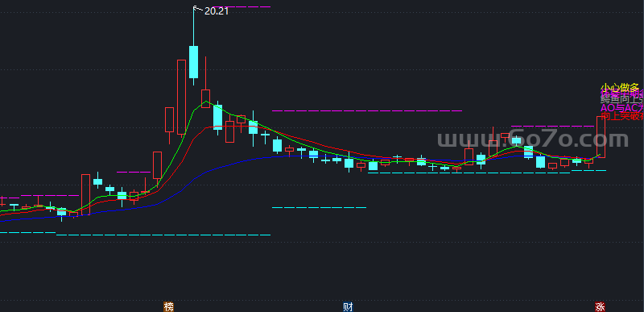
Task: Click the magenta dashed line in the chart's middle
Action: pyautogui.click(x=367, y=111)
